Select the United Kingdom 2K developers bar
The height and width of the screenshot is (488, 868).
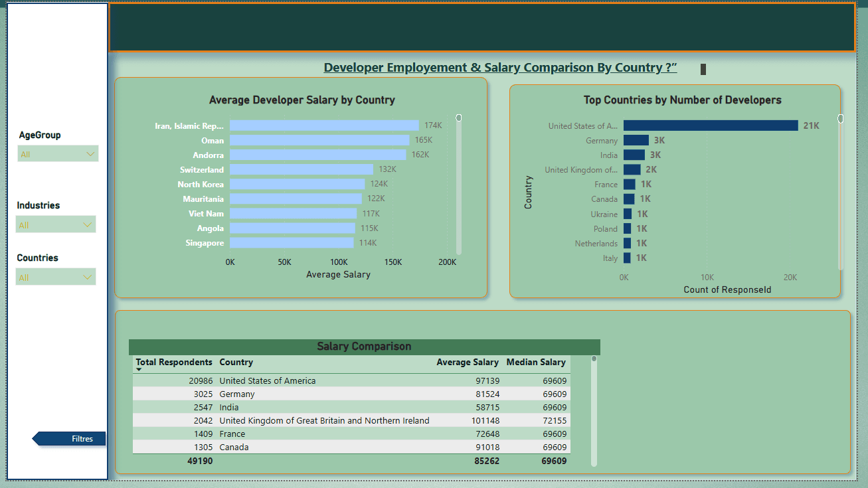click(x=632, y=169)
